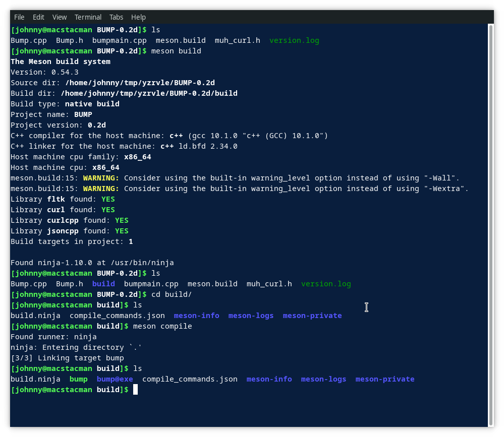Viewport: 504px width, 437px height.
Task: Click 'ld.bfd 2.34.0' linker text
Action: point(208,146)
